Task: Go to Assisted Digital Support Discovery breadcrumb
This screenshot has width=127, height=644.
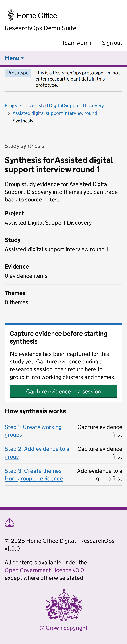Action: [67, 105]
